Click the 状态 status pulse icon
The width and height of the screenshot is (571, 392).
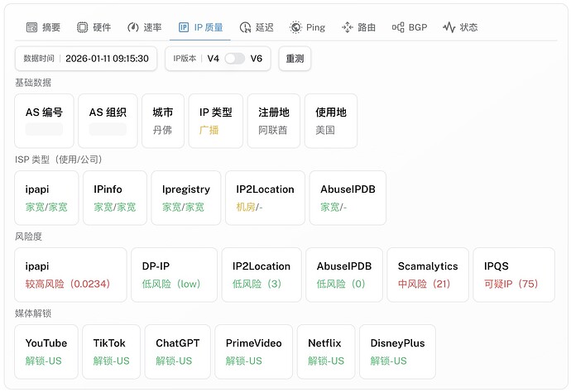(x=449, y=27)
